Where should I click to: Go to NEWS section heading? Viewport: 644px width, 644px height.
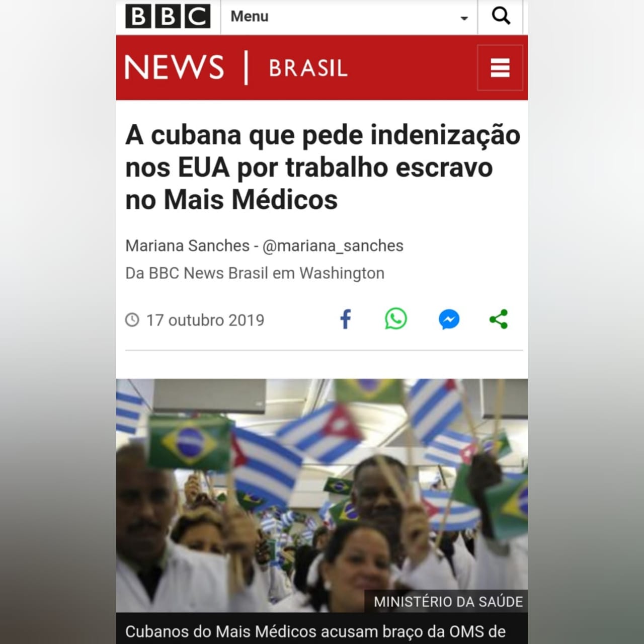click(174, 67)
